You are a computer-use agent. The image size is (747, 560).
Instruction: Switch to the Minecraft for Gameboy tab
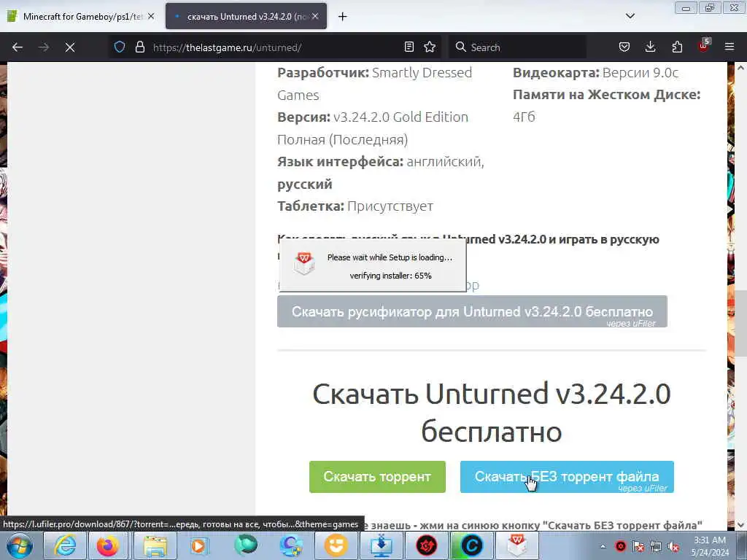pyautogui.click(x=82, y=16)
